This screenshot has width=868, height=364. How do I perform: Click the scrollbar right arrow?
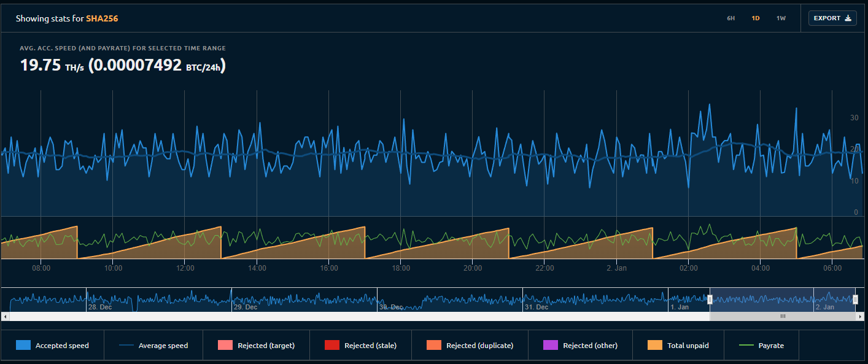861,317
